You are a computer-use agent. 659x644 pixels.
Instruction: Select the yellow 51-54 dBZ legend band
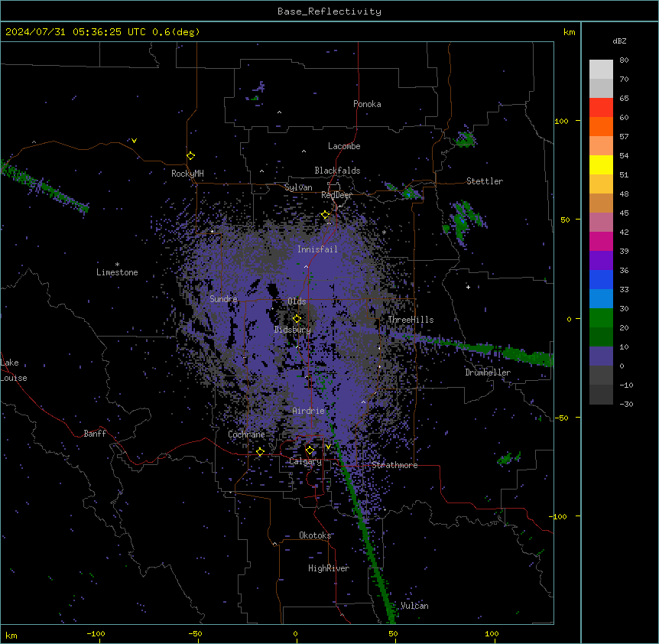(x=601, y=164)
